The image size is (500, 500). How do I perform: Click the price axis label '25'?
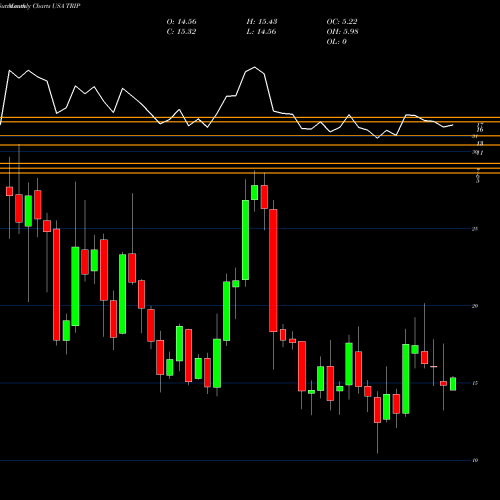475,229
